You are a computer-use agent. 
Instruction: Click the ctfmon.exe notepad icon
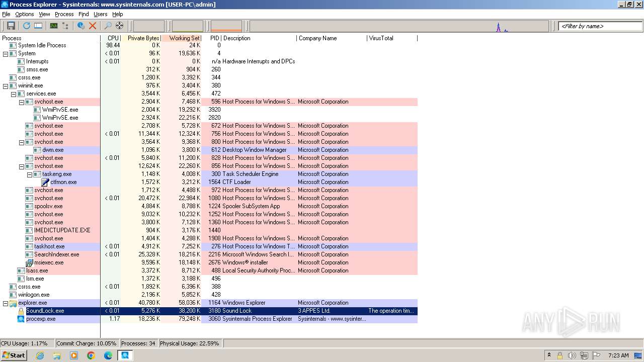[45, 182]
